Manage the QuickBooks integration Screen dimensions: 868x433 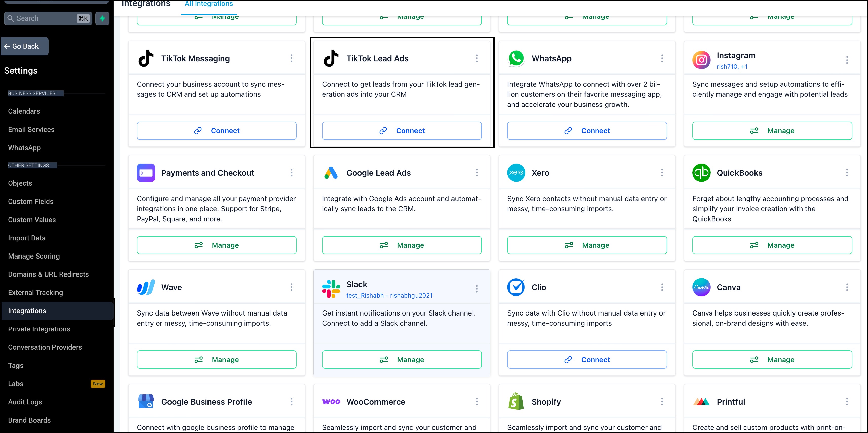point(772,245)
